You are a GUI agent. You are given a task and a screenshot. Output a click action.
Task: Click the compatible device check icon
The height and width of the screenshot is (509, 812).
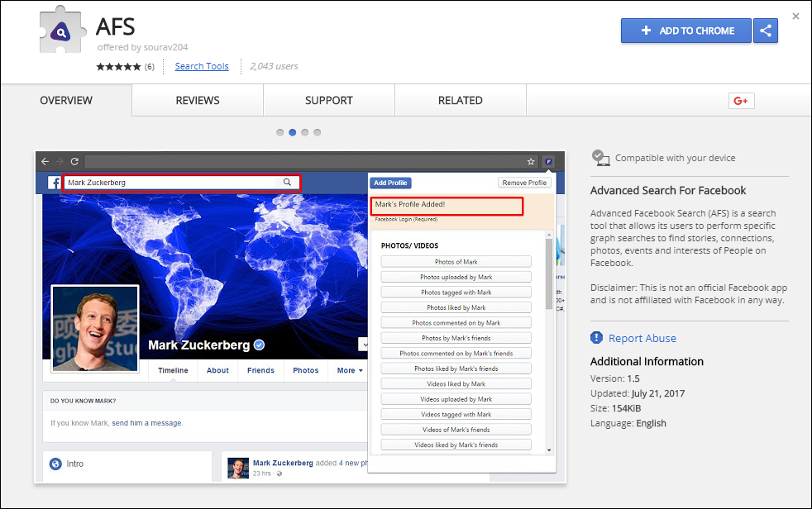point(600,158)
